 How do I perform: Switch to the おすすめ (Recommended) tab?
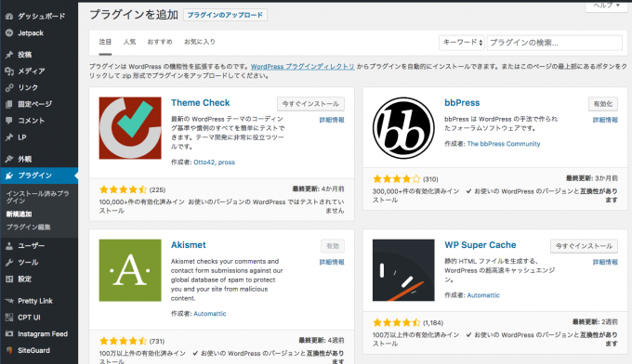(160, 42)
